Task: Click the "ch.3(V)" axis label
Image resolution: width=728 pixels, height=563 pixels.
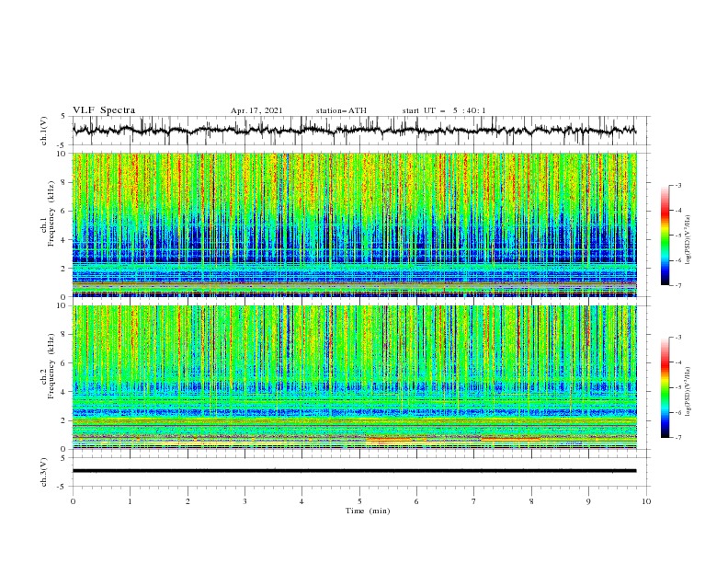Action: [44, 472]
